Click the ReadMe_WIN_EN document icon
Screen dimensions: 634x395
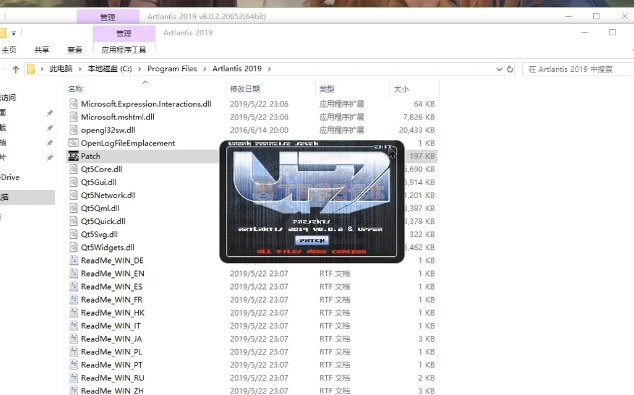pos(73,273)
